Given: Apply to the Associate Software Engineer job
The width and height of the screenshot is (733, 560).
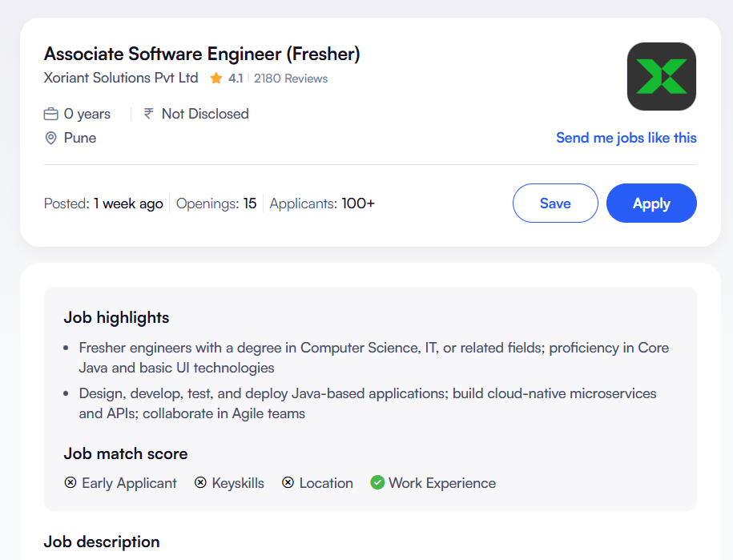Looking at the screenshot, I should (650, 203).
